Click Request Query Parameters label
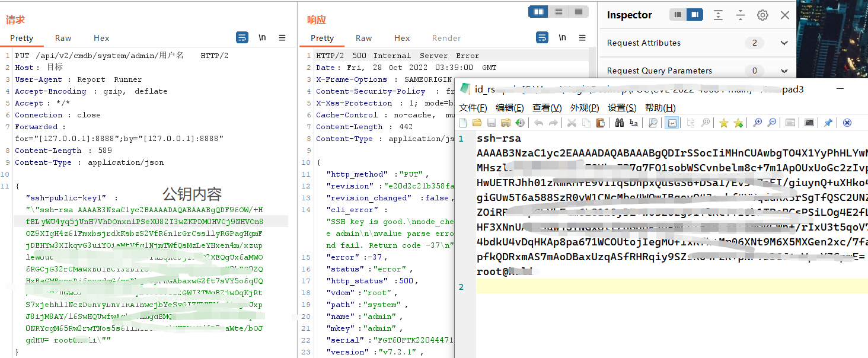Viewport: 868px width, 358px height. [x=659, y=71]
